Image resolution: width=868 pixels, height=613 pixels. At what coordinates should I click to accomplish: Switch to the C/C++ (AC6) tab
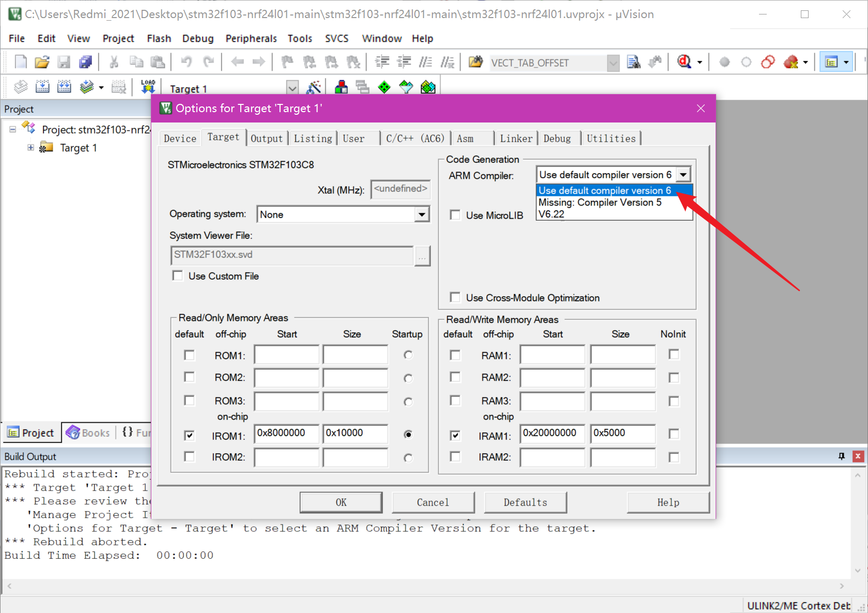(415, 139)
